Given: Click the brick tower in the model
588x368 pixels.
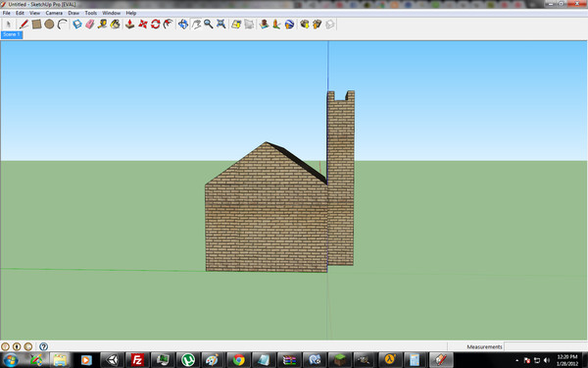Looking at the screenshot, I should (x=340, y=177).
